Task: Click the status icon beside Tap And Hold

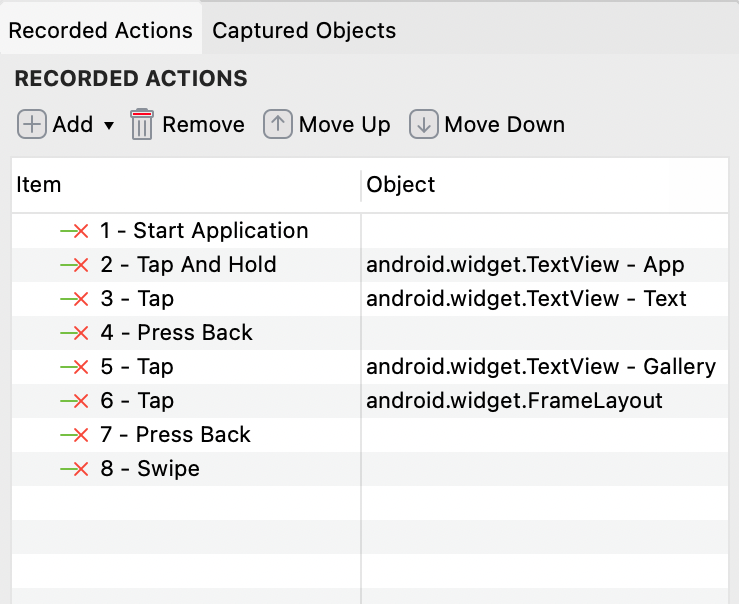Action: [75, 265]
